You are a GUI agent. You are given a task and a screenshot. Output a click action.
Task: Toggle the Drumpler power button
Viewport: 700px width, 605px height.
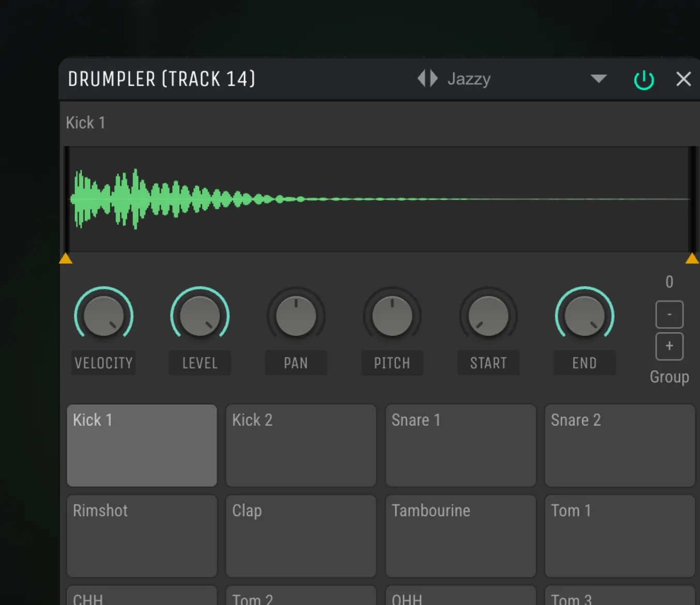coord(644,80)
